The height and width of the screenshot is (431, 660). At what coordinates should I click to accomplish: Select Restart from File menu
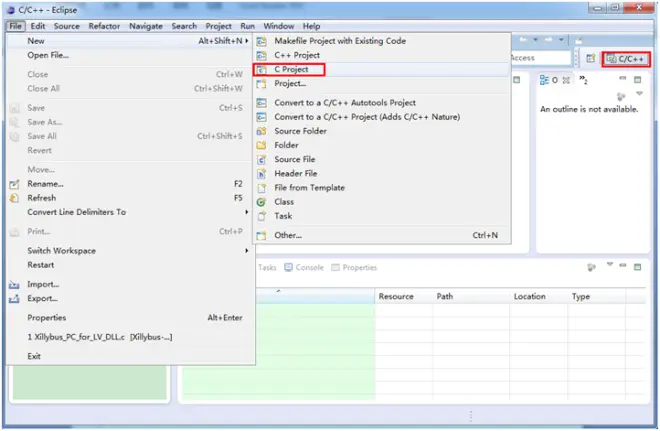point(129,265)
